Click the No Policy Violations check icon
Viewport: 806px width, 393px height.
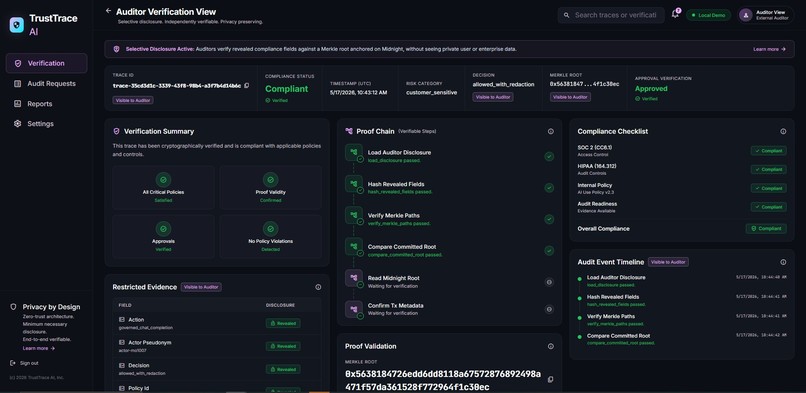coord(270,229)
